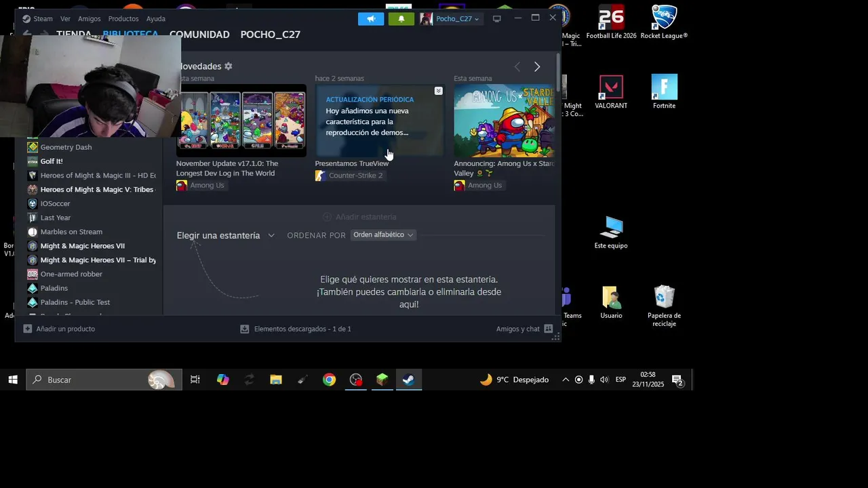
Task: Select Last Year in library list
Action: pos(56,218)
